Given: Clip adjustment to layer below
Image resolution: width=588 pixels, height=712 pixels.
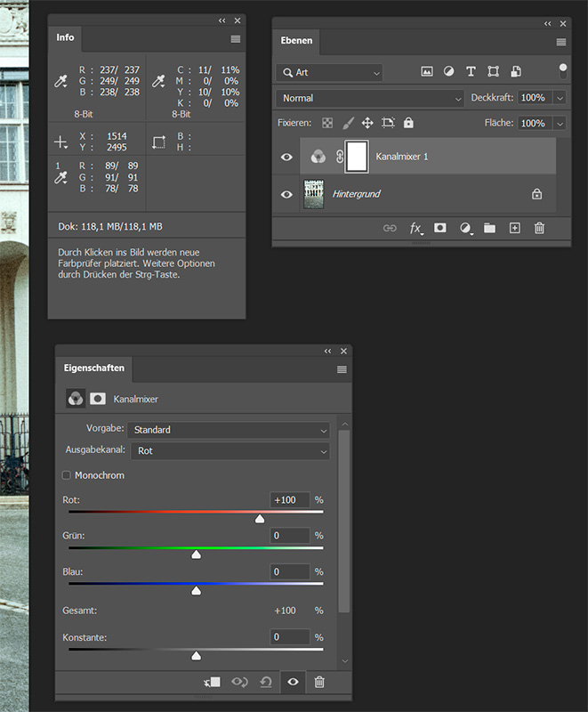Looking at the screenshot, I should pos(213,682).
